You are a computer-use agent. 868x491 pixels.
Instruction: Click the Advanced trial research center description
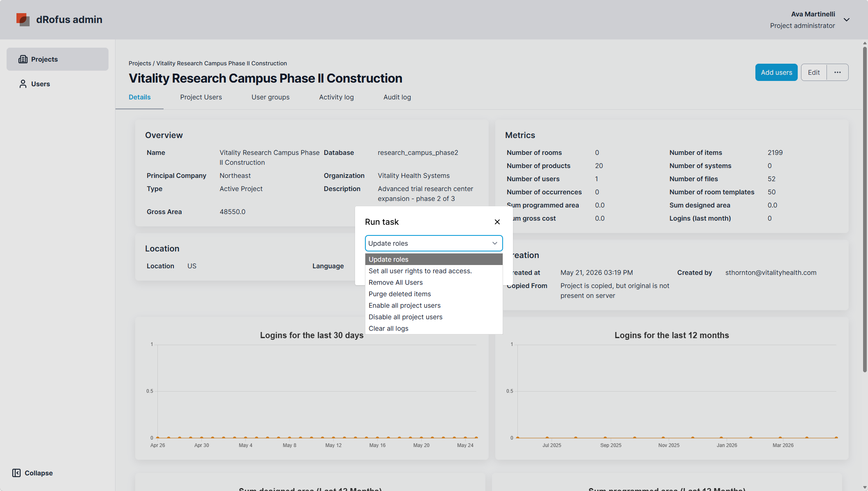coord(425,194)
